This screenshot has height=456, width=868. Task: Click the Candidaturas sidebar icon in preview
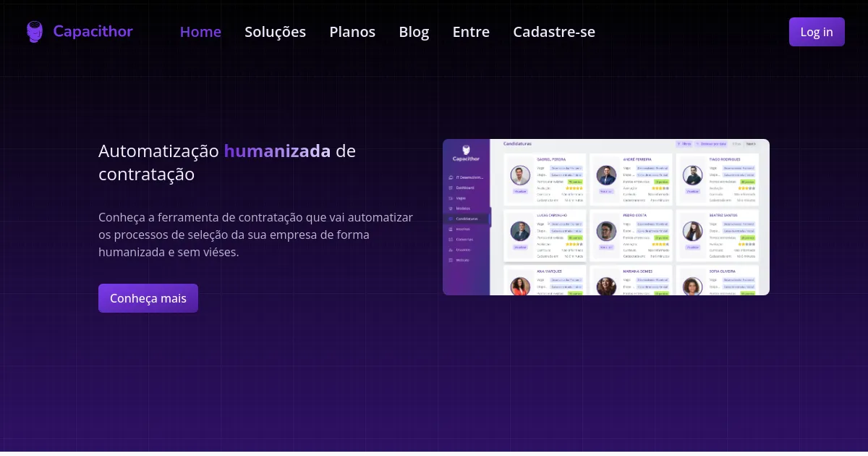pos(451,219)
